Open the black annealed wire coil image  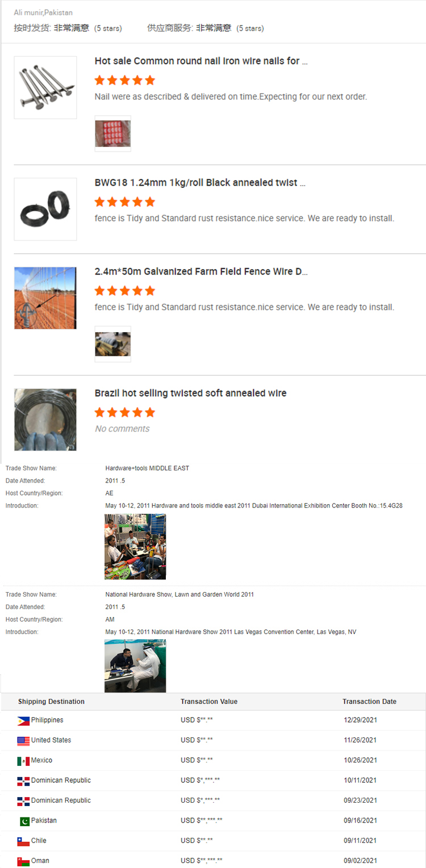(45, 209)
